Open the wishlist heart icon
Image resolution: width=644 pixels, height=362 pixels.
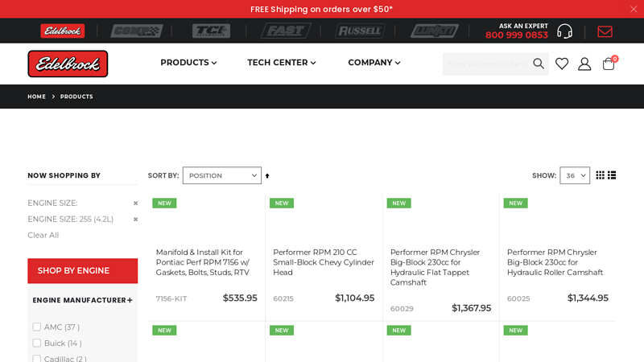coord(562,64)
